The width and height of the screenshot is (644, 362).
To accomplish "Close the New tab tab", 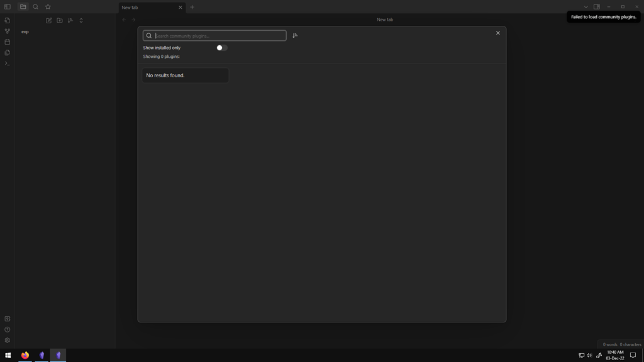I will [180, 8].
